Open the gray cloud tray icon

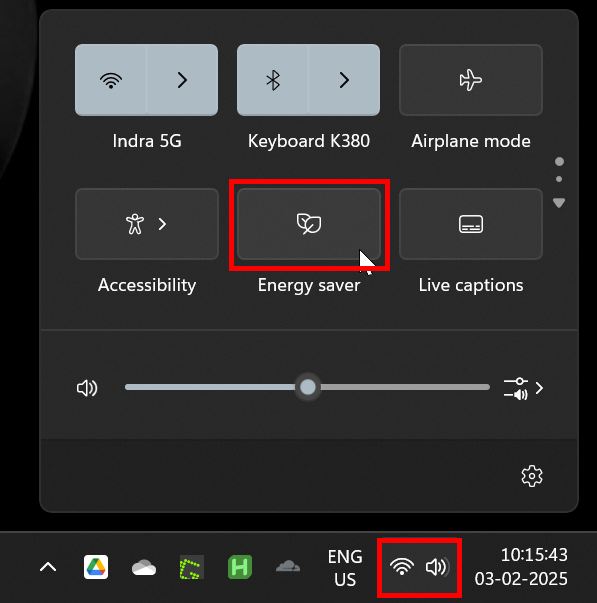288,567
